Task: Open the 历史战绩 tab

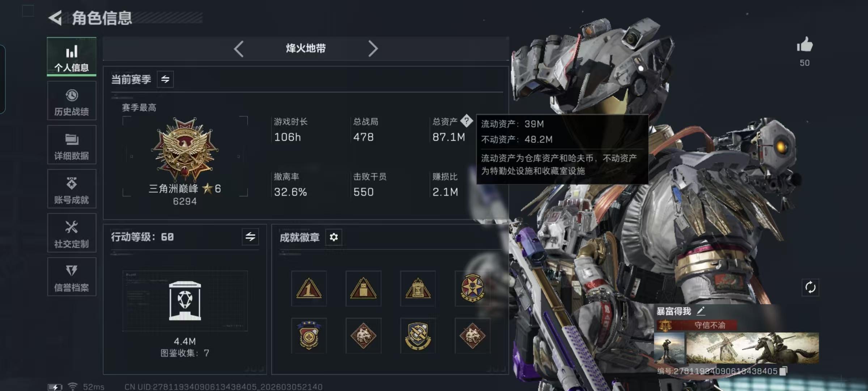Action: click(72, 101)
